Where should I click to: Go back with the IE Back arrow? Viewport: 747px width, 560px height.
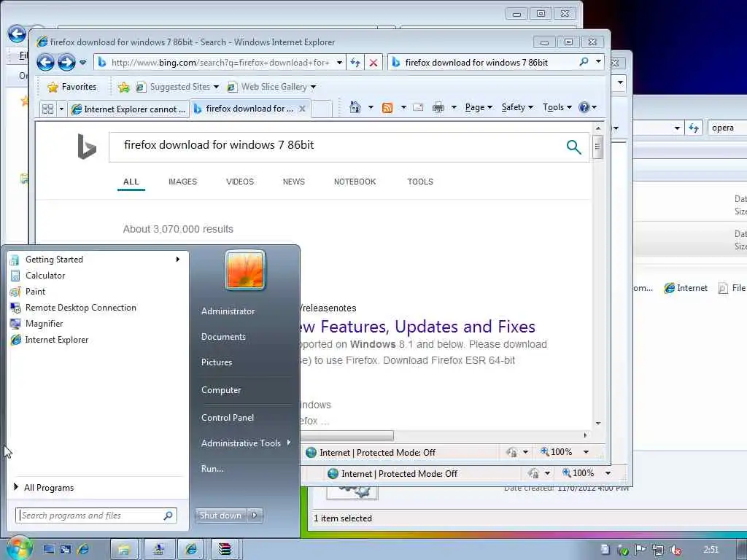[46, 63]
